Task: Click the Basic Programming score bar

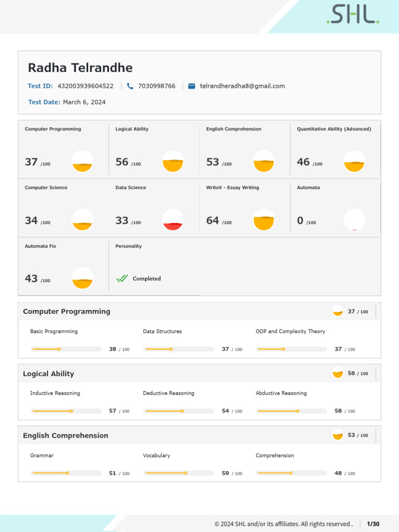Action: click(x=66, y=349)
